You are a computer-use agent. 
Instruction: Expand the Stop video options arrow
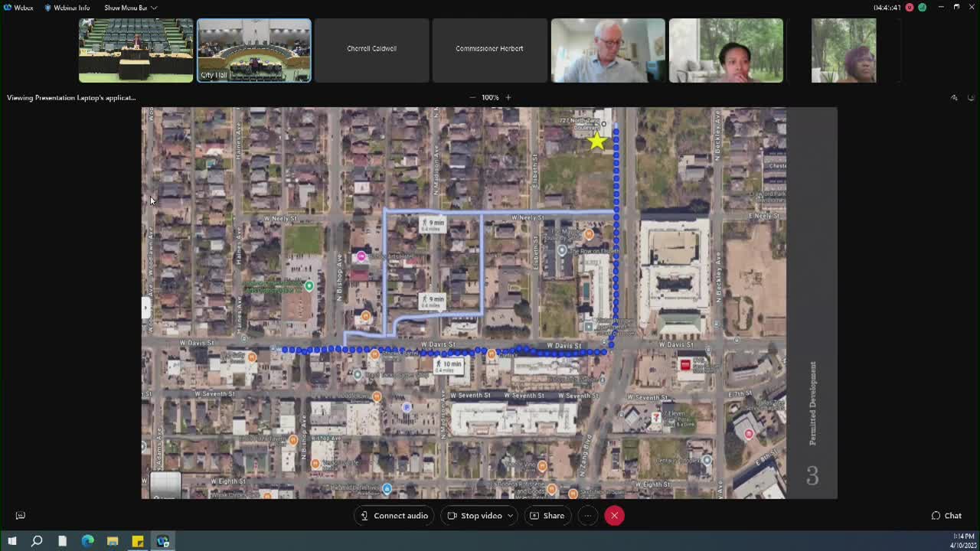coord(510,516)
